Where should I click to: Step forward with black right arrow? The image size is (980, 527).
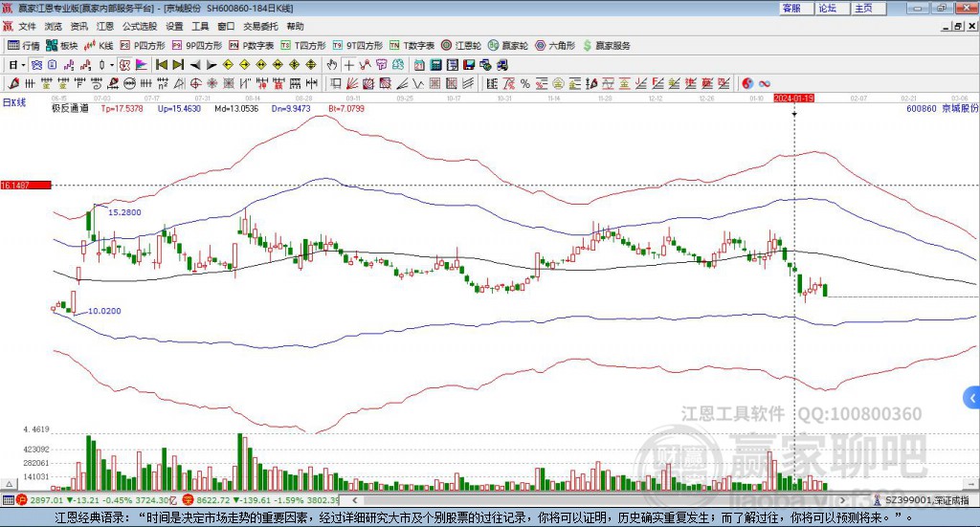click(212, 65)
